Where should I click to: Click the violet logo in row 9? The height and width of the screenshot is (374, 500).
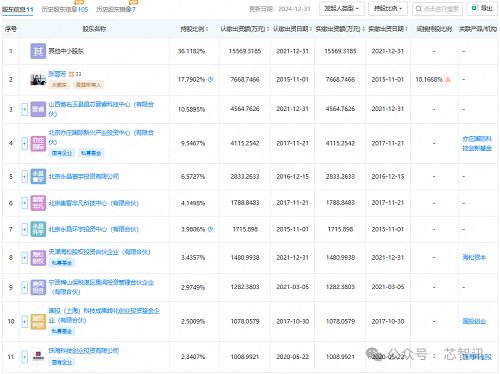click(x=38, y=287)
